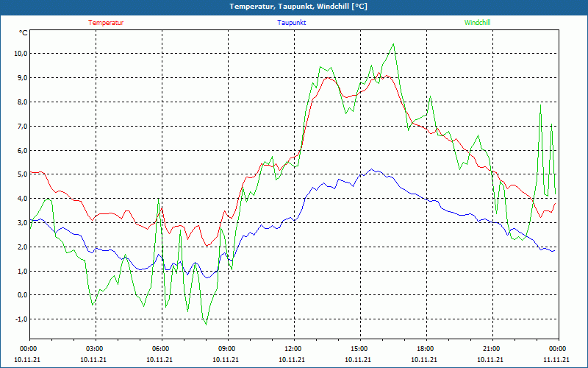Select the blue Taupunkt legend label
588x368 pixels.
pyautogui.click(x=292, y=23)
